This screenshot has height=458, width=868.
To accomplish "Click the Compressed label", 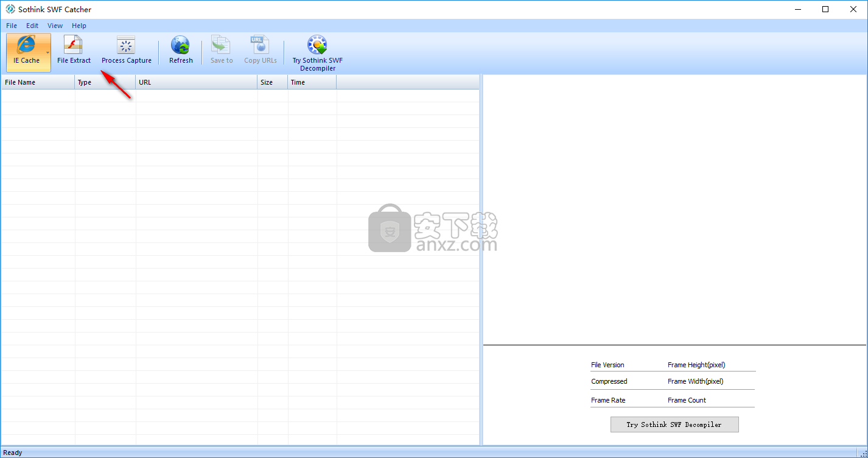I will (609, 381).
